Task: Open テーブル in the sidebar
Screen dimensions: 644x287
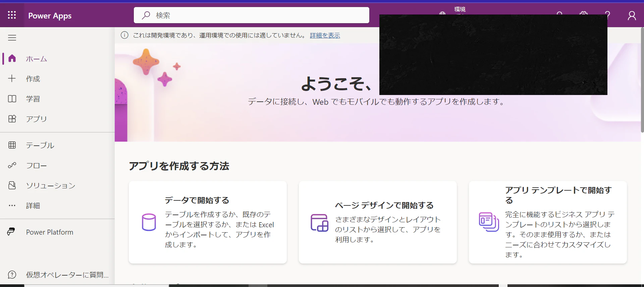Action: coord(57,145)
